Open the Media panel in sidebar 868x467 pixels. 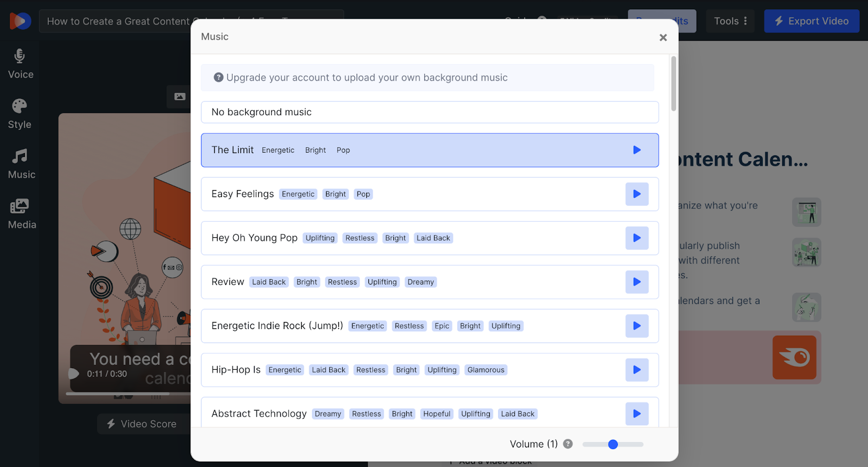pos(22,214)
